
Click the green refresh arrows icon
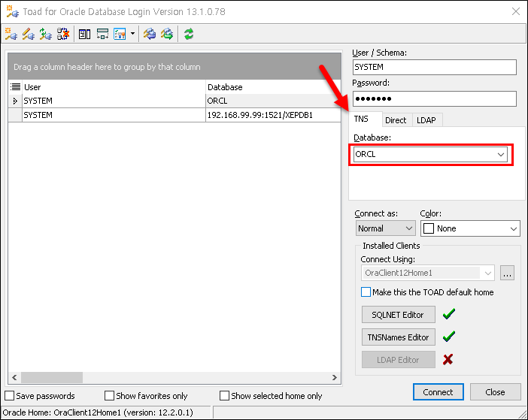click(x=189, y=34)
